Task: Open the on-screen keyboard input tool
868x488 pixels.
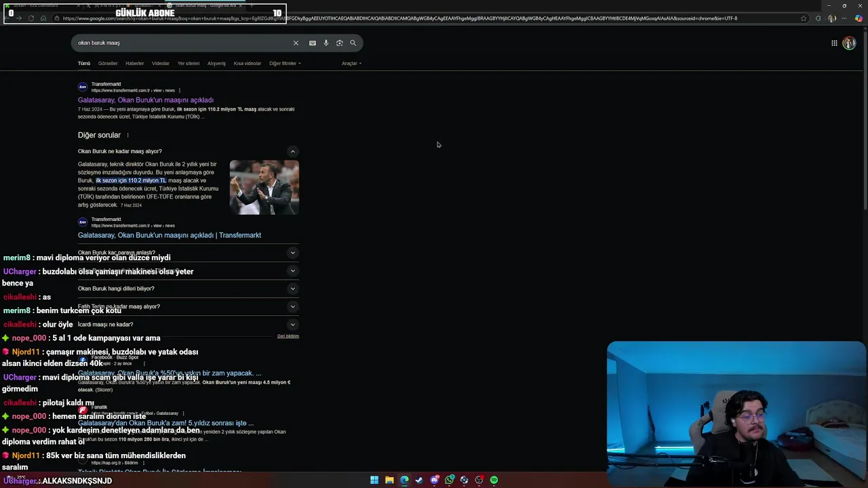Action: coord(312,43)
